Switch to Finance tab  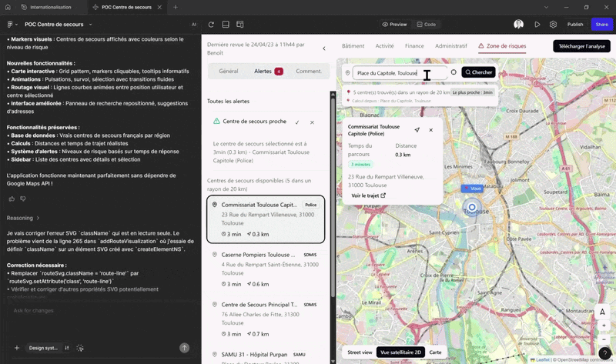[414, 46]
